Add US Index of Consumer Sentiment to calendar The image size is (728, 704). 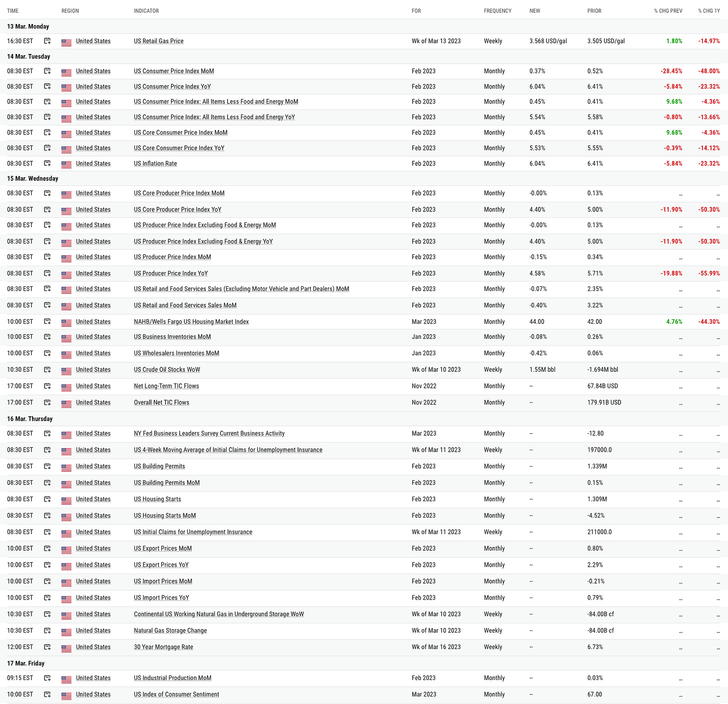coord(47,695)
